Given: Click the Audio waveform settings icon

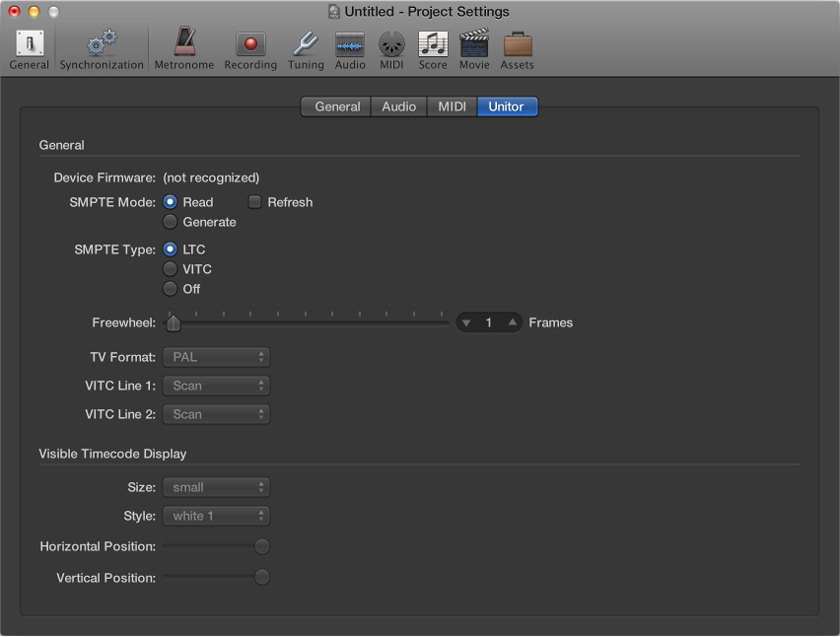Looking at the screenshot, I should coord(350,43).
